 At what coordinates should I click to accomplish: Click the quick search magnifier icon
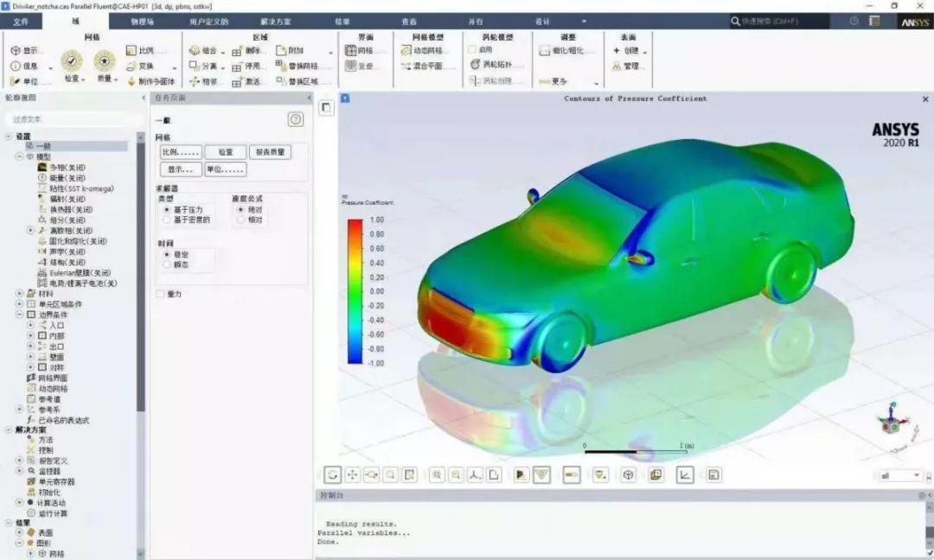coord(736,22)
